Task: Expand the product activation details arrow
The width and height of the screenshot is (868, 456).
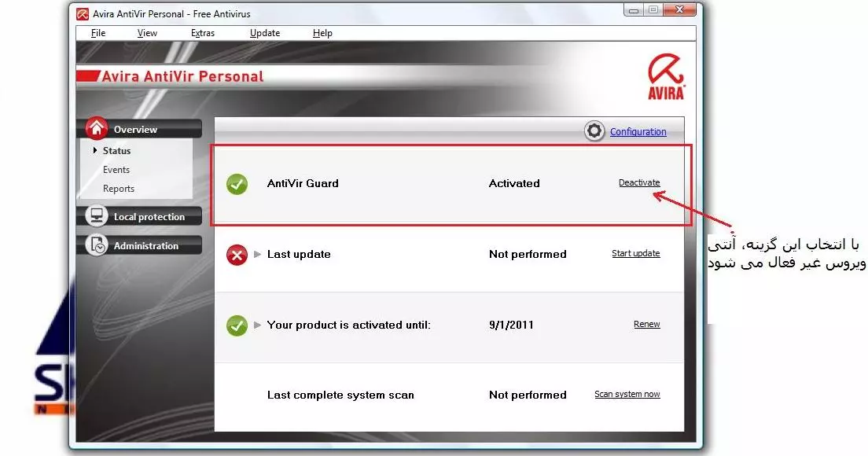Action: coord(257,325)
